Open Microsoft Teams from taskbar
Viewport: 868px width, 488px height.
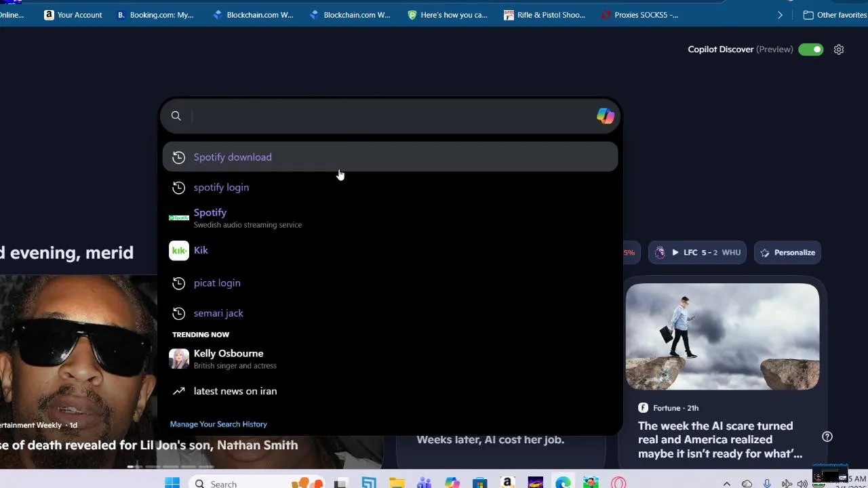425,483
